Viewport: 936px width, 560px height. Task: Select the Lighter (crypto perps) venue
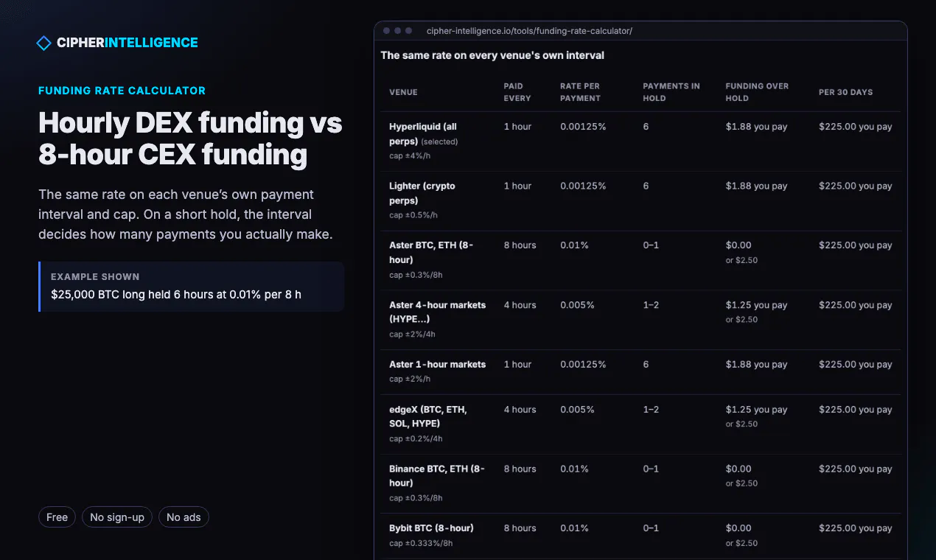pyautogui.click(x=640, y=201)
